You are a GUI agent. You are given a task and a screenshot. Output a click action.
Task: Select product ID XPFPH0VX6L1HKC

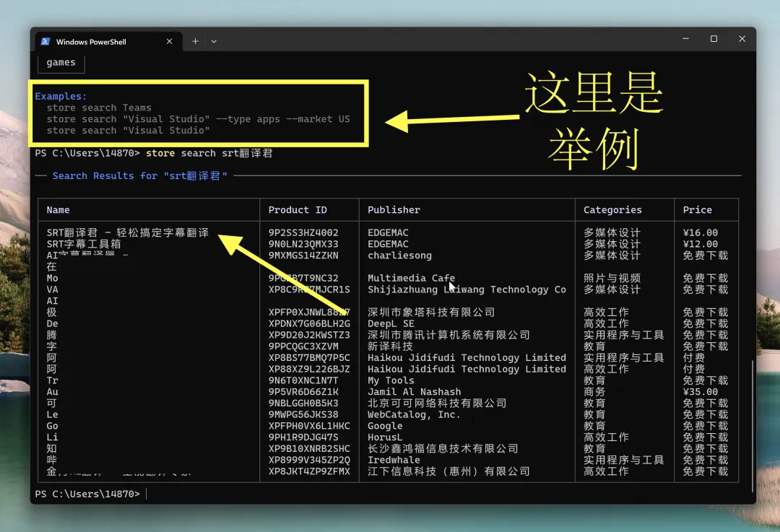click(309, 426)
